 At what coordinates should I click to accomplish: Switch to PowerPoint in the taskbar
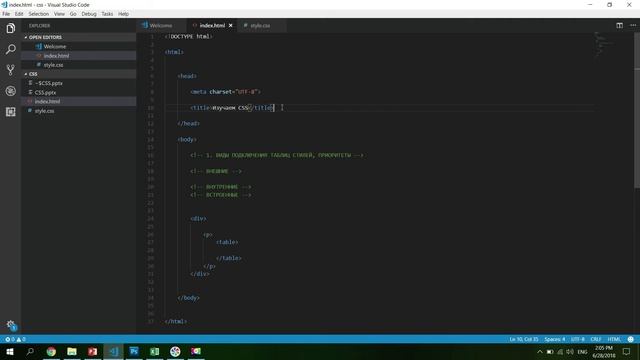point(93,351)
